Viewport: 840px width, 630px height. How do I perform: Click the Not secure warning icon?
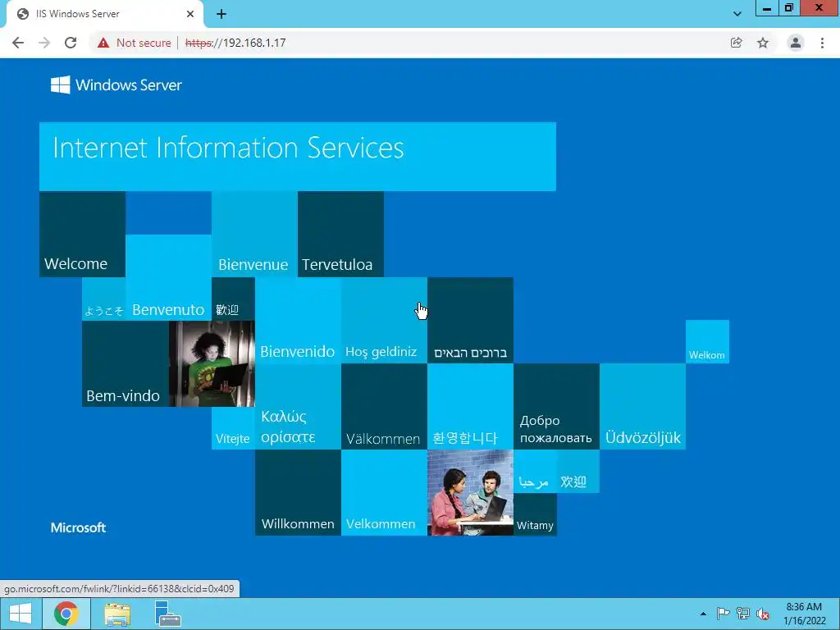tap(103, 43)
